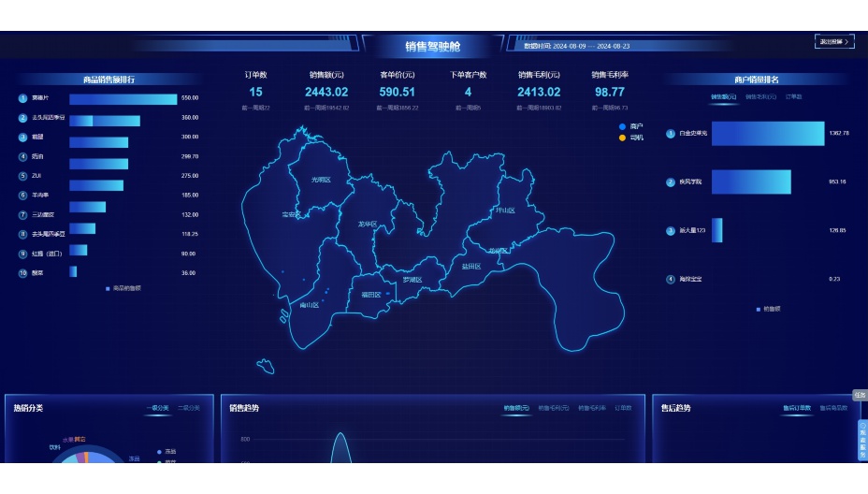Toggle the 商品销售额 legend under product ranking
Screen dimensions: 868x494
pyautogui.click(x=123, y=288)
